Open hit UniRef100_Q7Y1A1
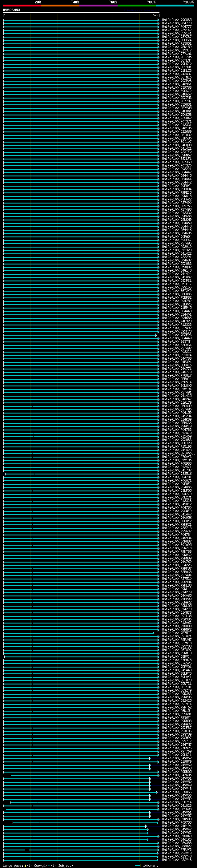The image size is (197, 868). point(177,54)
